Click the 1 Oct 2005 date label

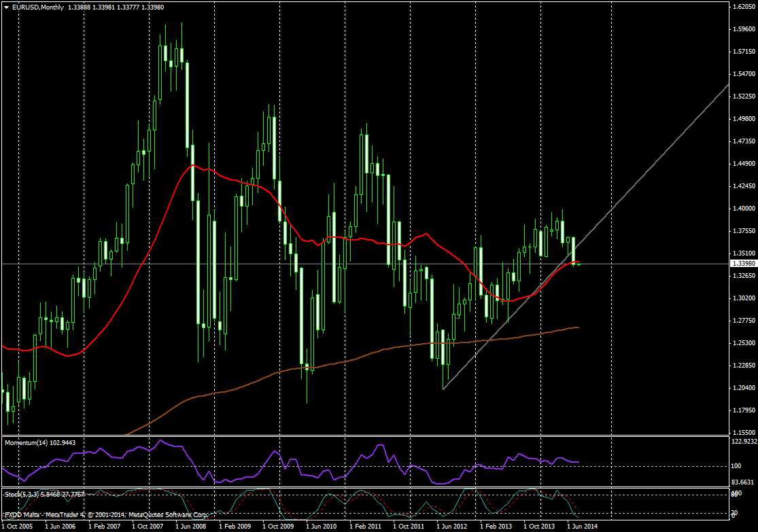tap(18, 526)
